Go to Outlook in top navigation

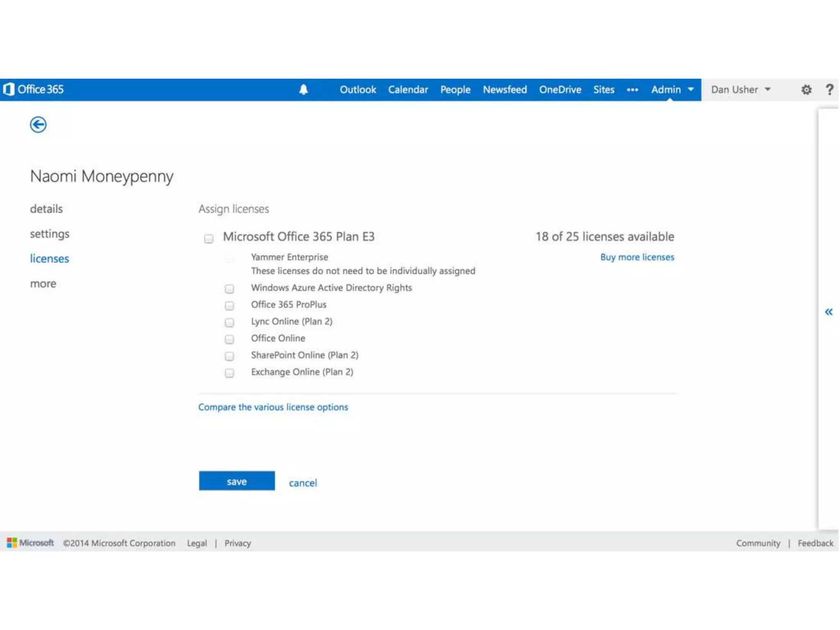[x=357, y=89]
